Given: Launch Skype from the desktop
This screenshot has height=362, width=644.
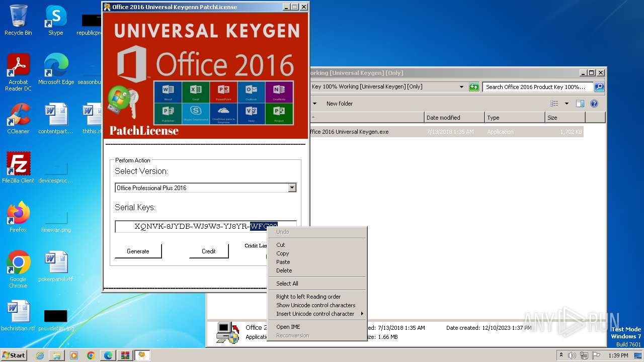Looking at the screenshot, I should [56, 20].
